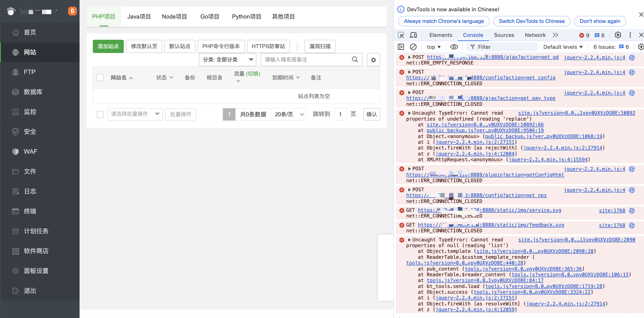This screenshot has height=318, width=644.
Task: Open DevTools settings gear icon
Action: [x=618, y=35]
